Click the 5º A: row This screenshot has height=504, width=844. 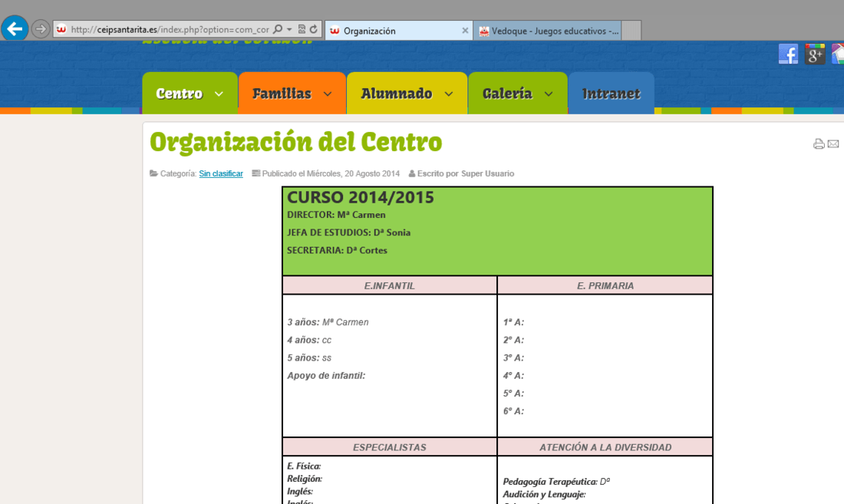point(513,394)
